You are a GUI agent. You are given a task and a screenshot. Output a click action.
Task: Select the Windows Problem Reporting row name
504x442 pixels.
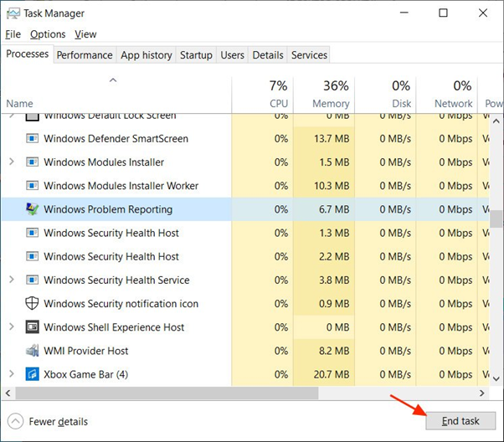pos(108,209)
